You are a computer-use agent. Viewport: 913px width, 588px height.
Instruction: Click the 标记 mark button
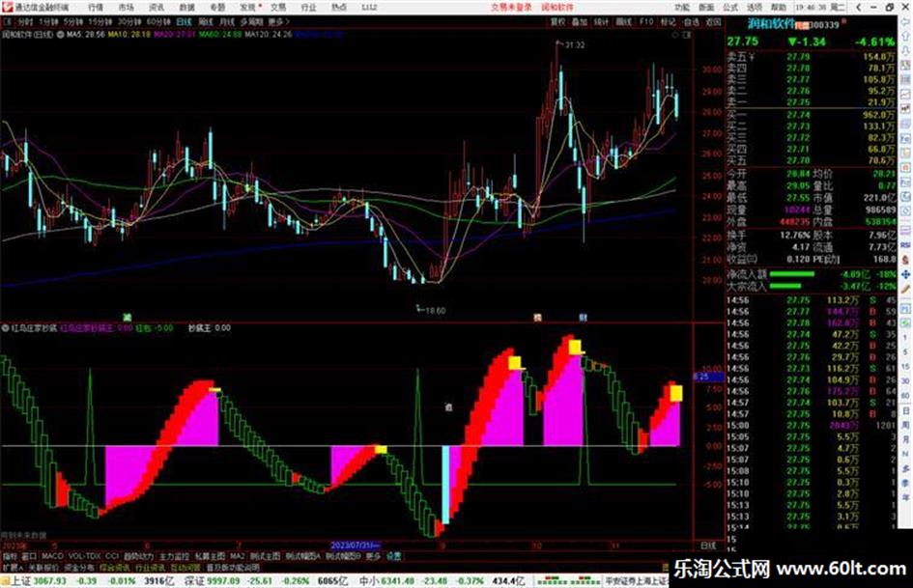point(668,21)
